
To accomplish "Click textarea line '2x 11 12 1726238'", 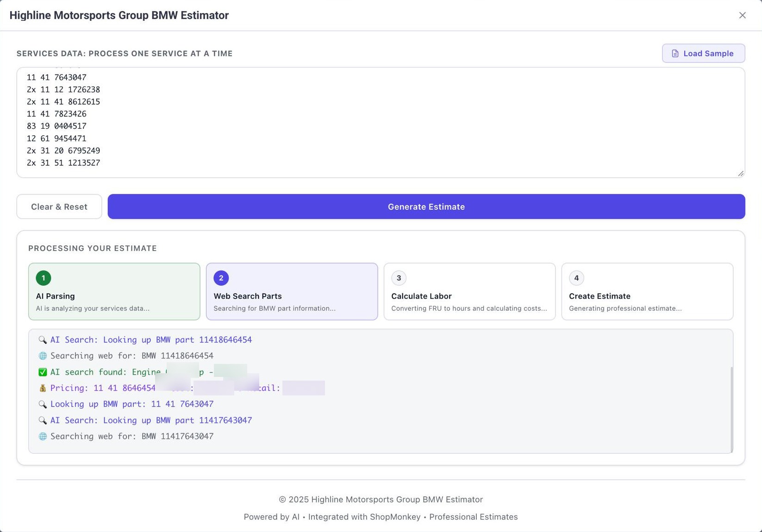I will point(63,89).
